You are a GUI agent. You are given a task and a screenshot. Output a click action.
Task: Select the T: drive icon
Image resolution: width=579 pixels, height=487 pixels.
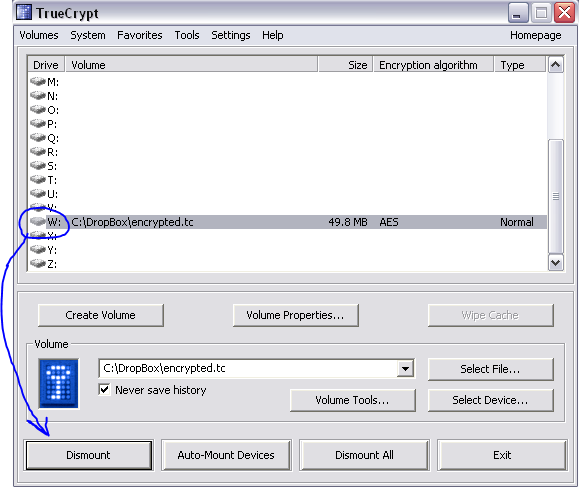(x=38, y=179)
